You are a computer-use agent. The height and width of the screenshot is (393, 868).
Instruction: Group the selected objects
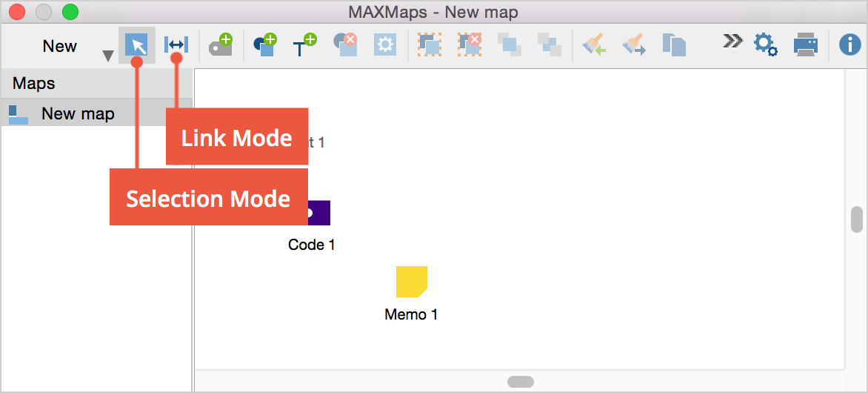pyautogui.click(x=429, y=45)
